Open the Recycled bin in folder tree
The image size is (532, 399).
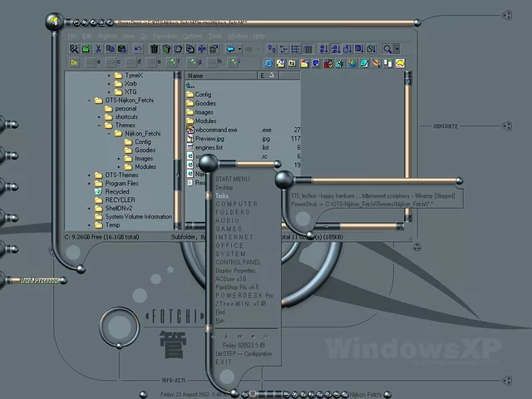[117, 191]
